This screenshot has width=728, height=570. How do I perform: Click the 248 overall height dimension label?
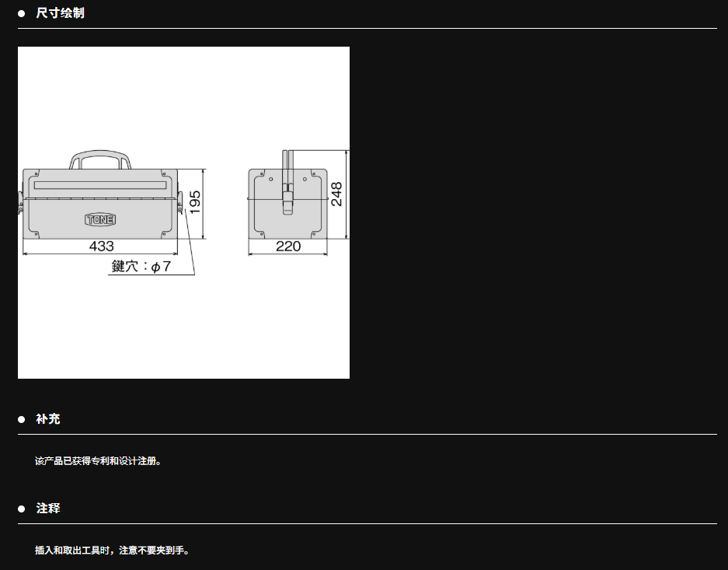click(x=337, y=194)
